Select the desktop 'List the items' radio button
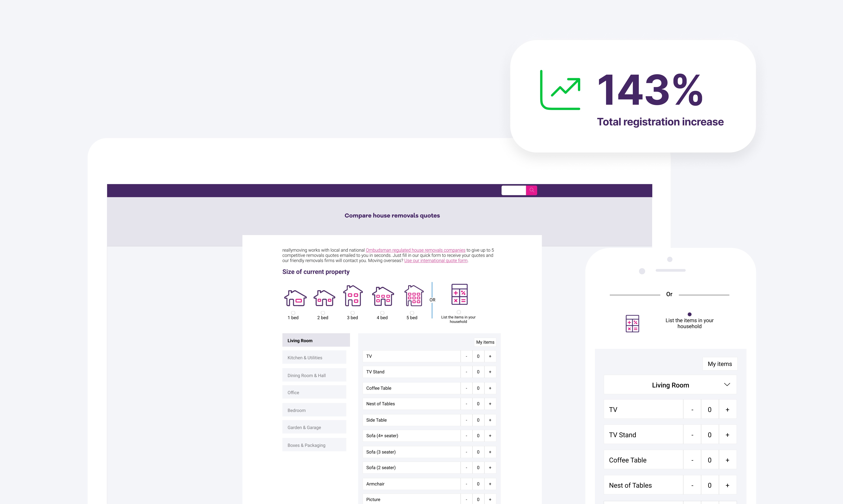 point(459,312)
